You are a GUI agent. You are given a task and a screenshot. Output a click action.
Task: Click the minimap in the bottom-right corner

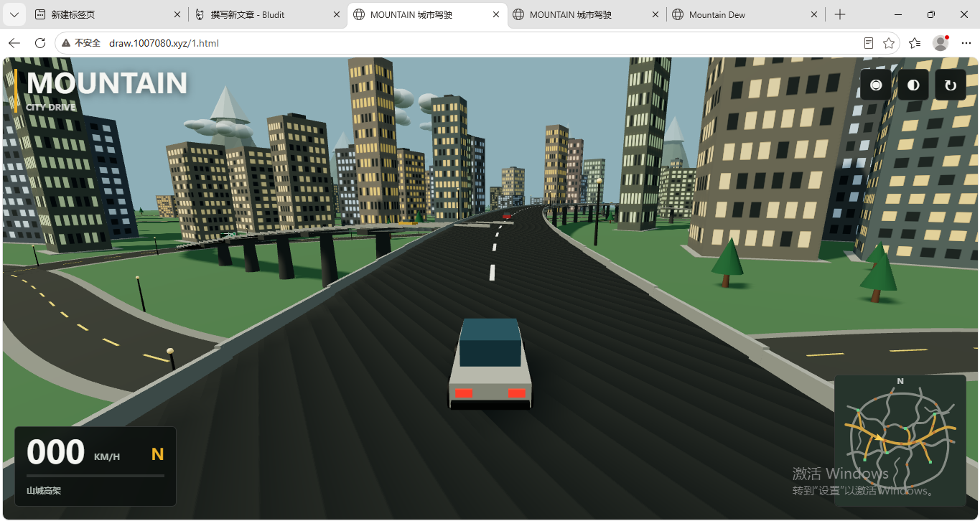(900, 441)
